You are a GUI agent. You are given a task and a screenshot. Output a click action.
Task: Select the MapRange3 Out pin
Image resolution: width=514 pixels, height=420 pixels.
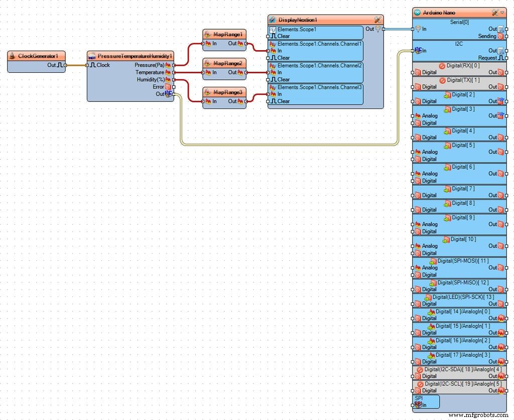coord(246,101)
